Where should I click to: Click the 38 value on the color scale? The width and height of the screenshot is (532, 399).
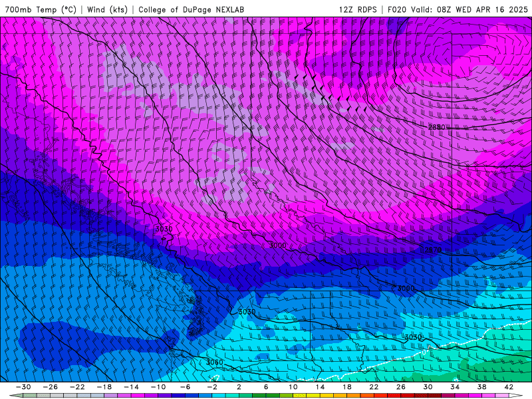pos(481,387)
